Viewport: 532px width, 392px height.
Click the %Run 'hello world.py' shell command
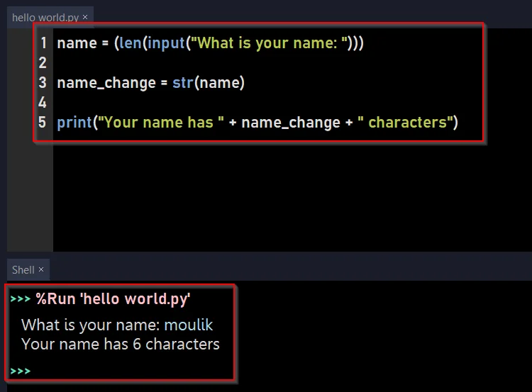pos(113,299)
